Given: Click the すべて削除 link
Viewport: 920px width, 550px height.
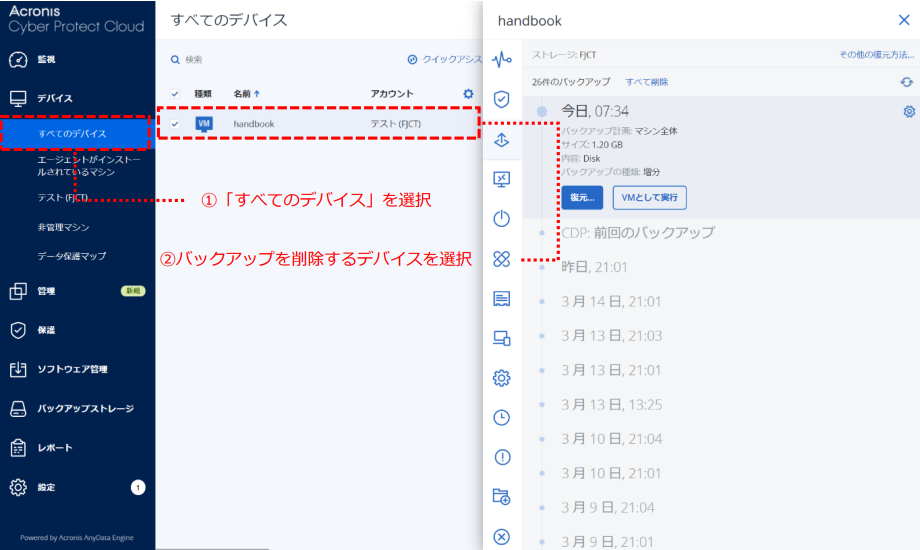Looking at the screenshot, I should pyautogui.click(x=646, y=82).
